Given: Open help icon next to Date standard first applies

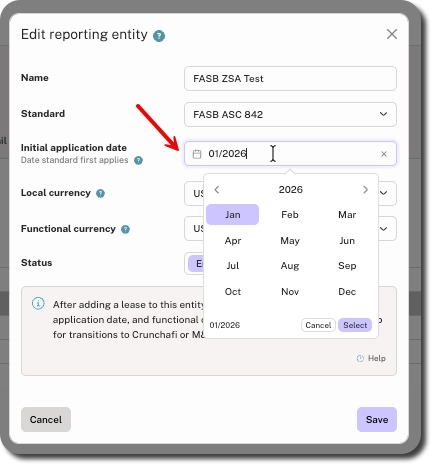Looking at the screenshot, I should point(138,160).
